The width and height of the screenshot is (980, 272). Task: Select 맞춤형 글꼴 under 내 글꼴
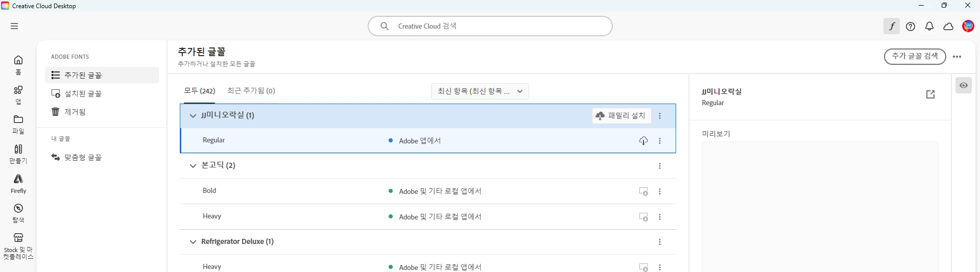click(102, 157)
